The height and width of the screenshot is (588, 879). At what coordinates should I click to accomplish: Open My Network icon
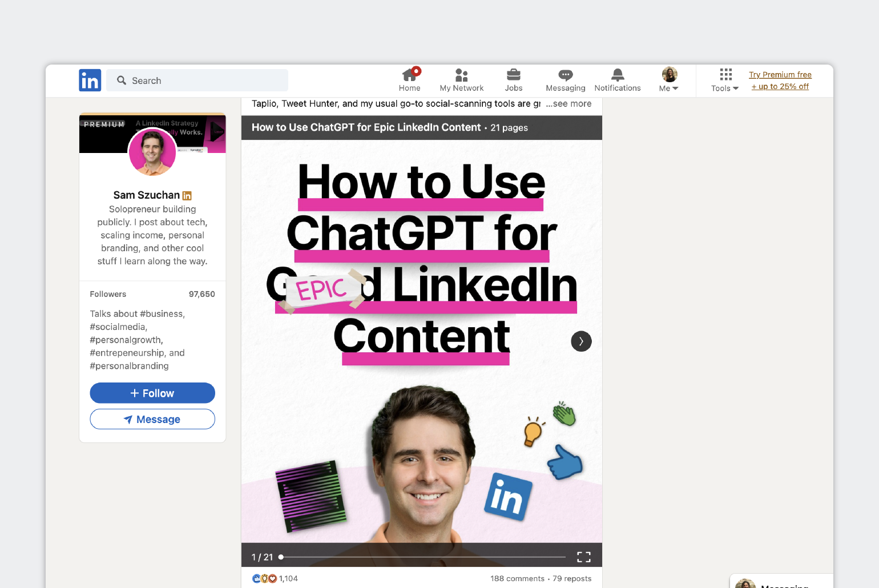pos(461,75)
